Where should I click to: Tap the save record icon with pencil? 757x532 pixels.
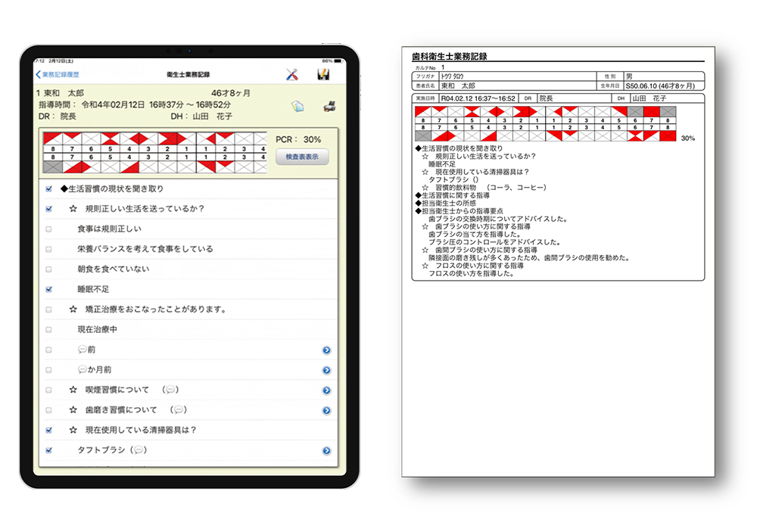tap(323, 74)
